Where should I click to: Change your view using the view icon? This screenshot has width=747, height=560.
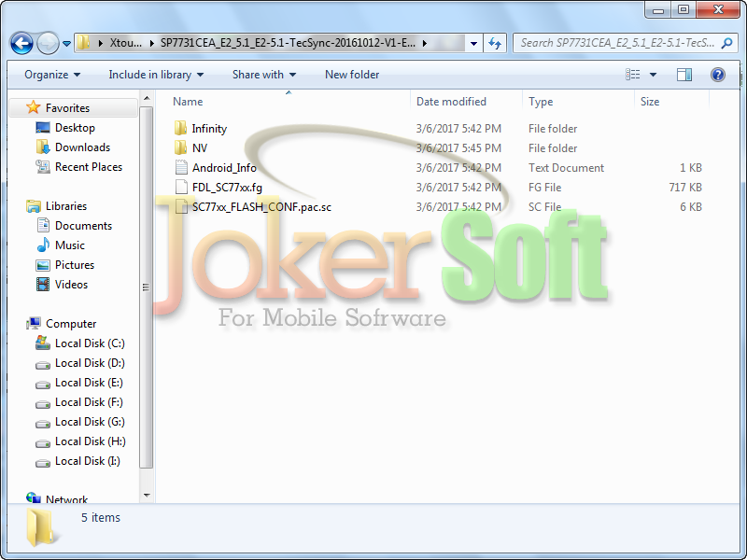tap(633, 75)
